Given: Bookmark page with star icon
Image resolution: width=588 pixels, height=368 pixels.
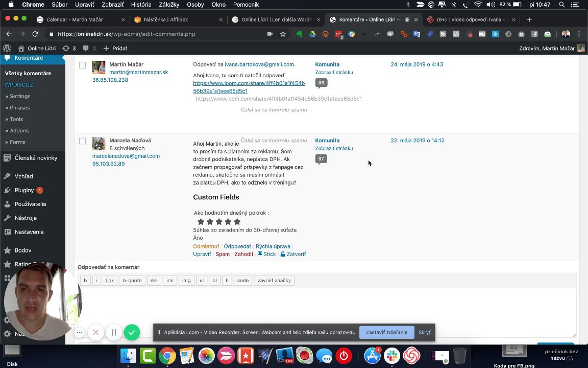Looking at the screenshot, I should point(283,34).
